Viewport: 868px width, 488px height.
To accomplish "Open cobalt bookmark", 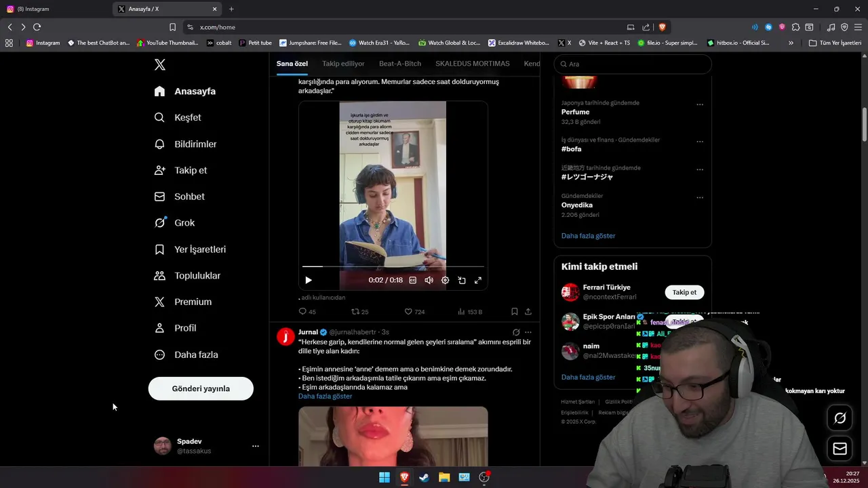I will [x=219, y=43].
